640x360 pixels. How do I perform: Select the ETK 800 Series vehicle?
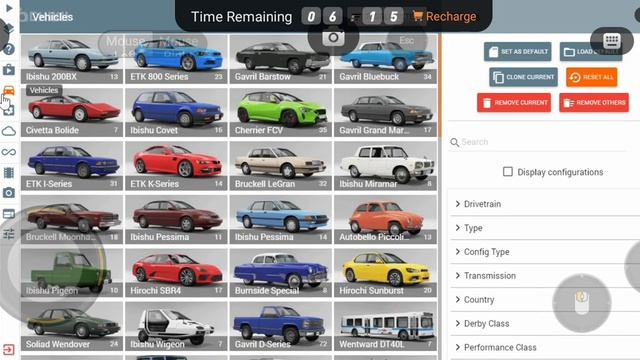(x=176, y=59)
